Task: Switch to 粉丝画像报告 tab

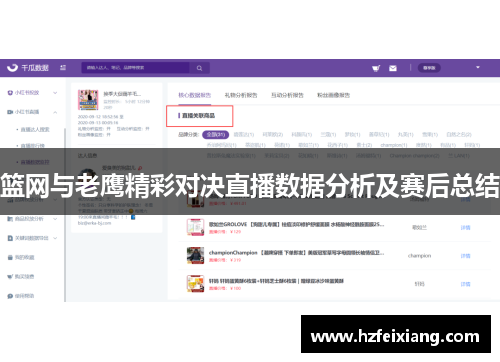Action: click(333, 95)
